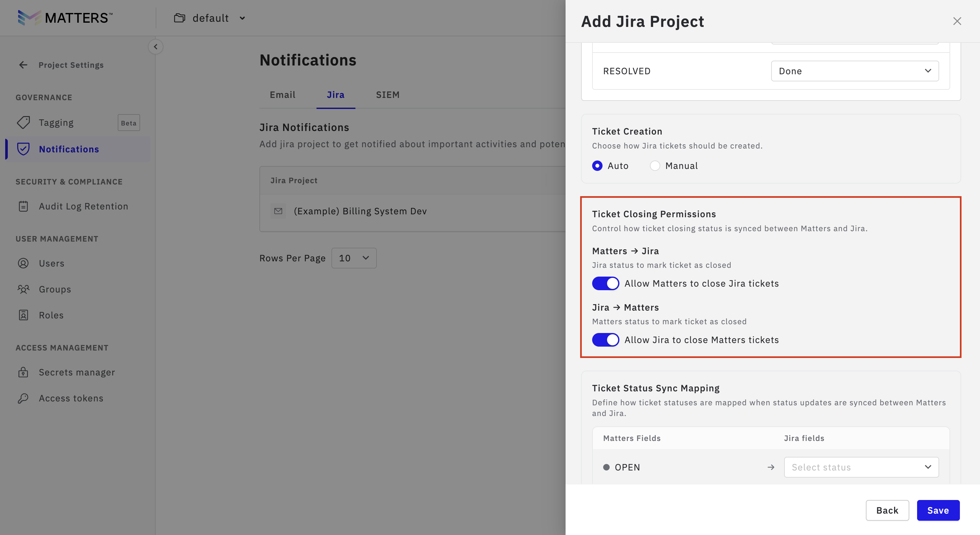
Task: Select Manual ticket creation radio
Action: tap(655, 166)
